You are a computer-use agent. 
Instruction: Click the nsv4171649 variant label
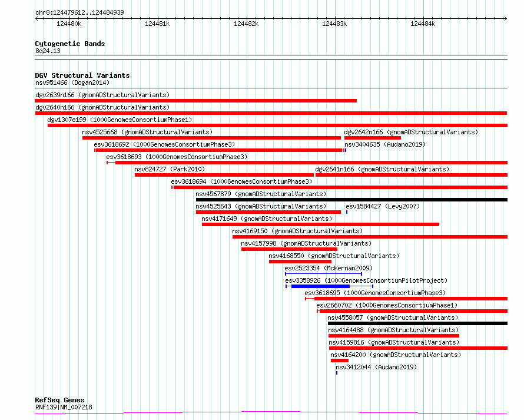click(x=267, y=219)
